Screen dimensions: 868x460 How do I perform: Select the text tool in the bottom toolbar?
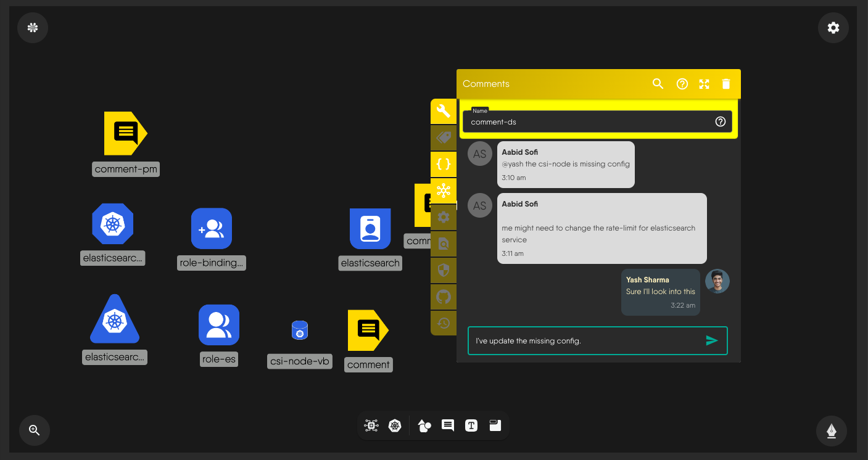tap(471, 425)
